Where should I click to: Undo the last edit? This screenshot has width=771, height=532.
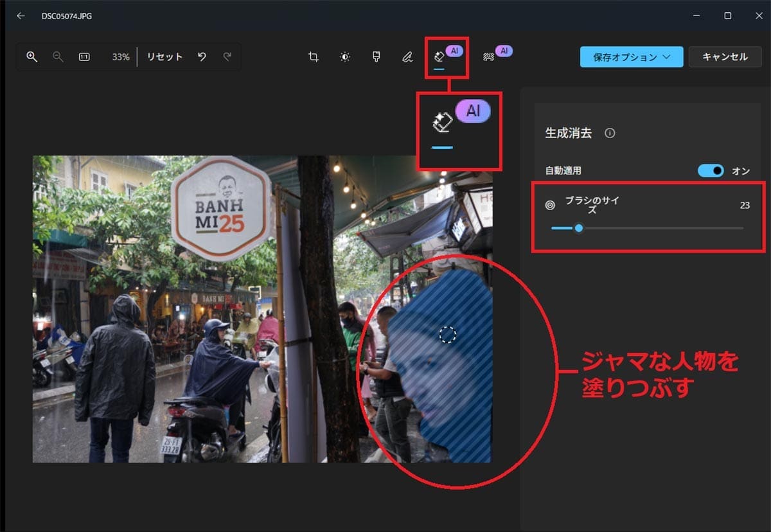(x=201, y=57)
